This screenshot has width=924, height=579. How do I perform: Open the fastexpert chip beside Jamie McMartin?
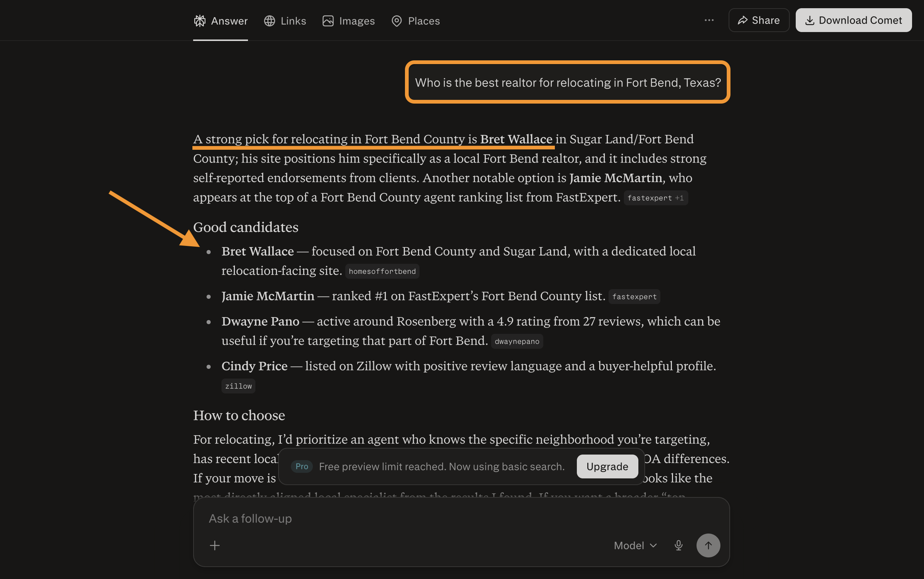pos(634,297)
